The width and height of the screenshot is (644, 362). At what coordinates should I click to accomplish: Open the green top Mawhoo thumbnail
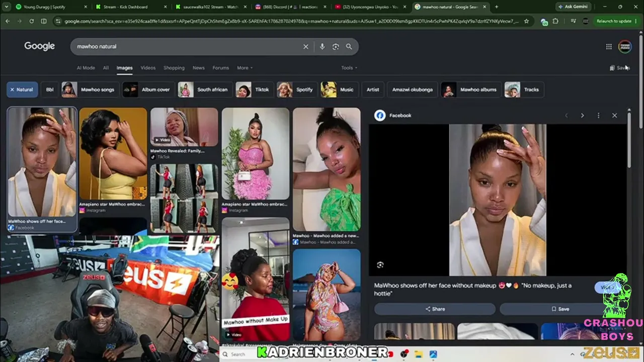[x=327, y=169]
